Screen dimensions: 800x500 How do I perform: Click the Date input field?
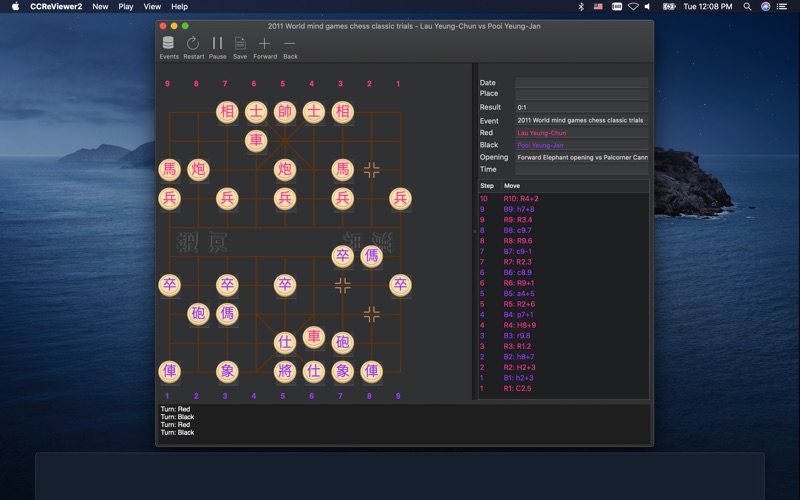pos(581,83)
